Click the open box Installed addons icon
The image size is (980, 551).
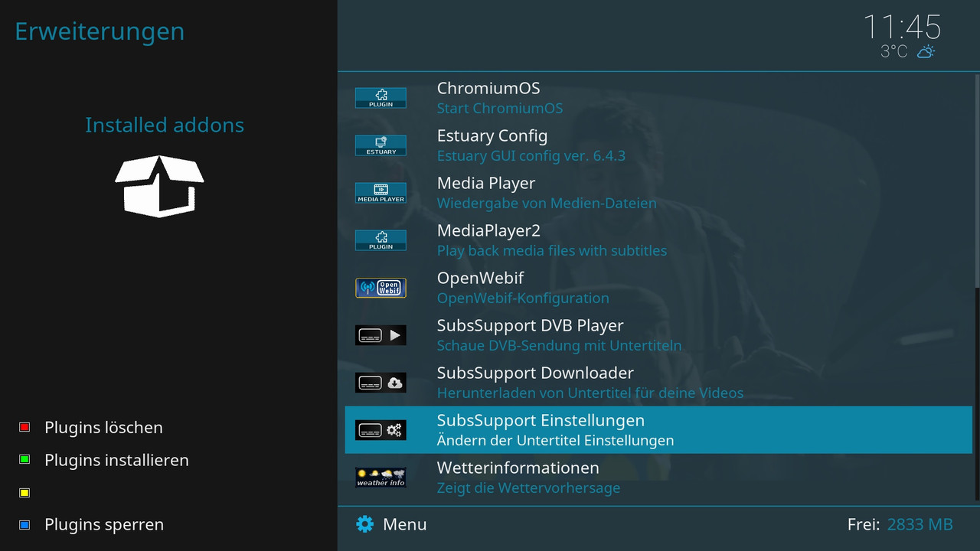[x=159, y=186]
